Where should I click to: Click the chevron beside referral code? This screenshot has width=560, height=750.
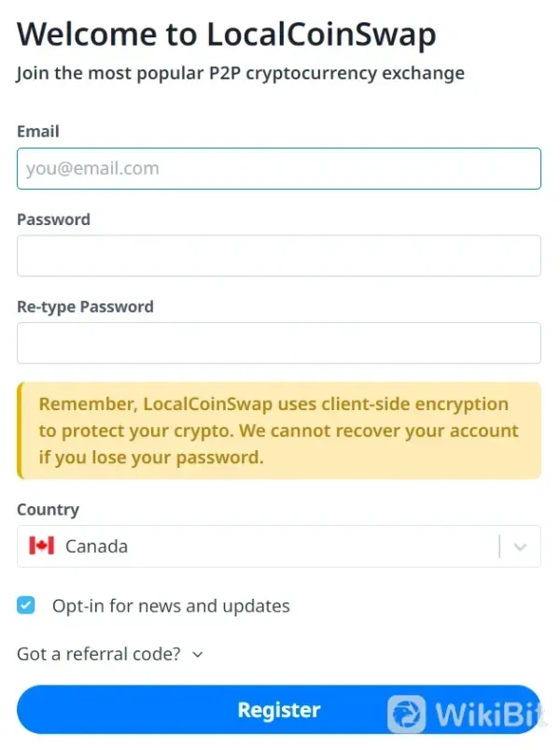point(197,655)
